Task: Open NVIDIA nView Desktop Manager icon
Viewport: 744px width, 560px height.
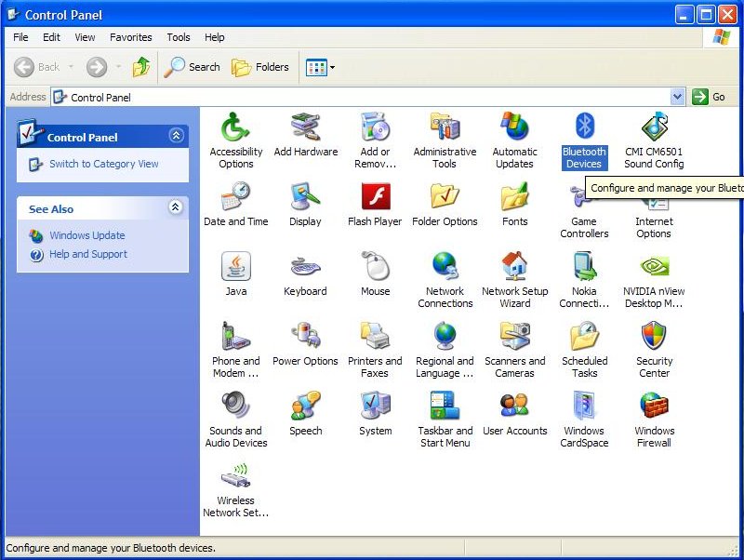Action: pyautogui.click(x=654, y=267)
